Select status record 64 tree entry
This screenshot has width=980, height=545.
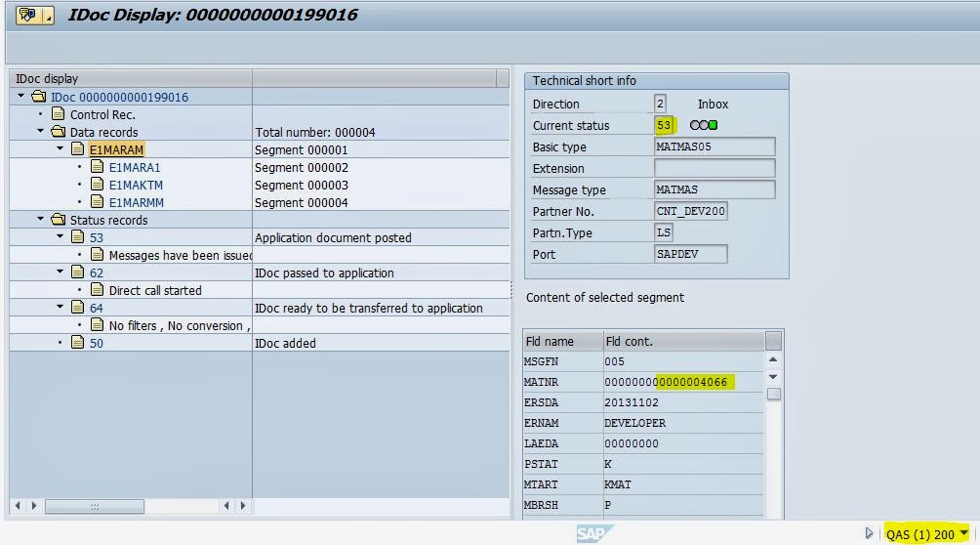(x=97, y=308)
